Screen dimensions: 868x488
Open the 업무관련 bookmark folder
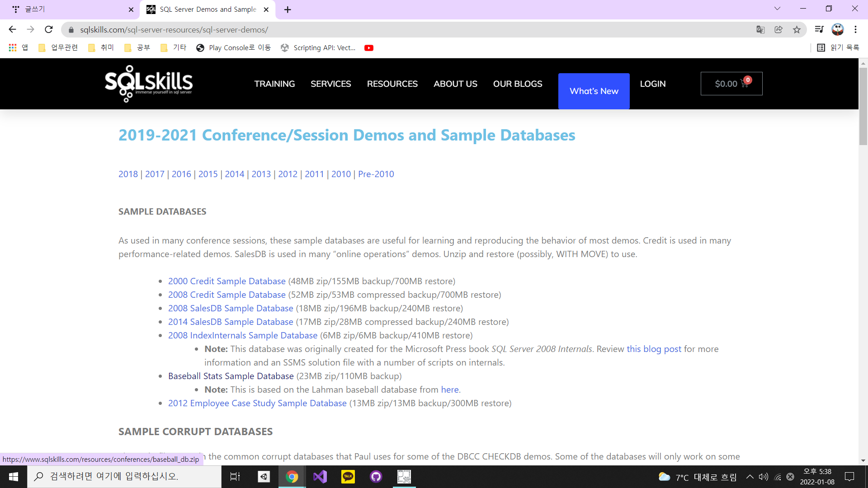click(x=58, y=47)
